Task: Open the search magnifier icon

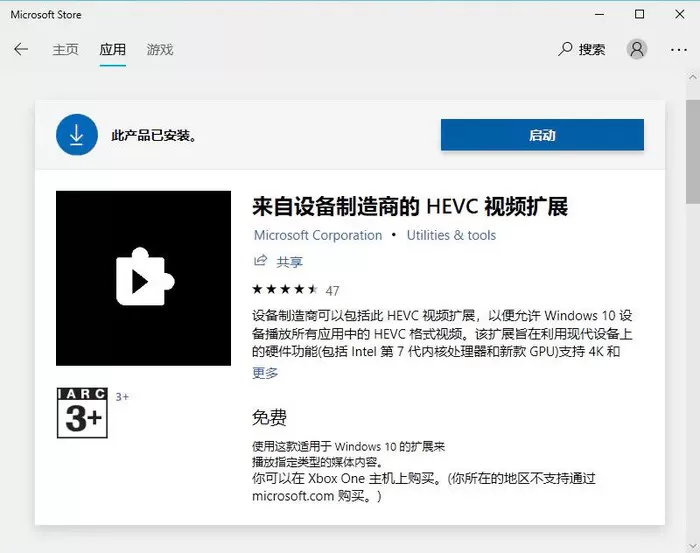Action: click(x=565, y=49)
